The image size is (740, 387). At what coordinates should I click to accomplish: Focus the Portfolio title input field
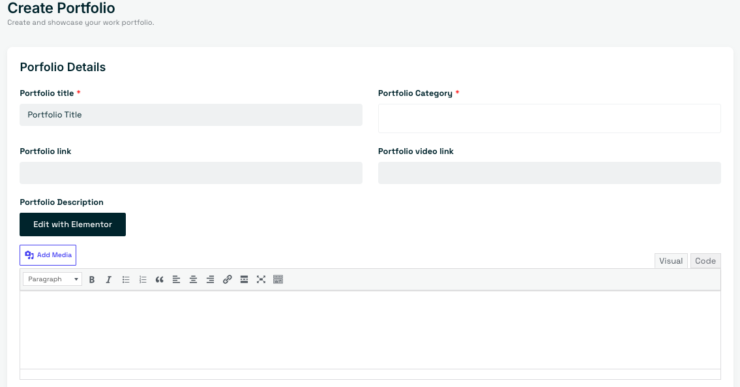click(191, 115)
